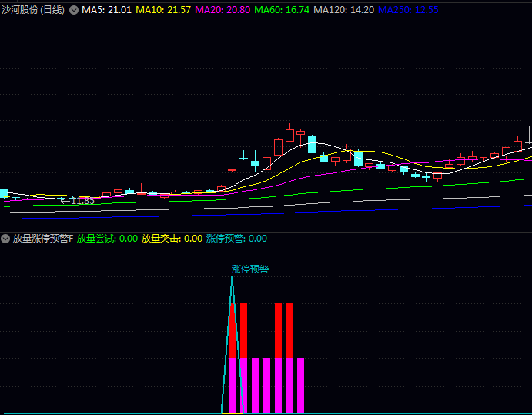Expand the 放量涨停预警F indicator menu

[x=5, y=239]
